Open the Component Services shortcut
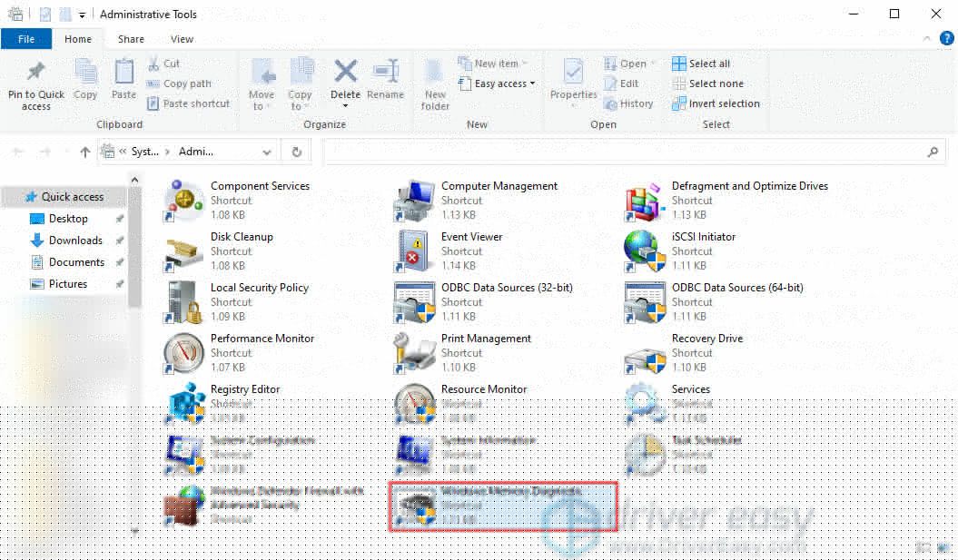The height and width of the screenshot is (560, 958). click(x=185, y=200)
